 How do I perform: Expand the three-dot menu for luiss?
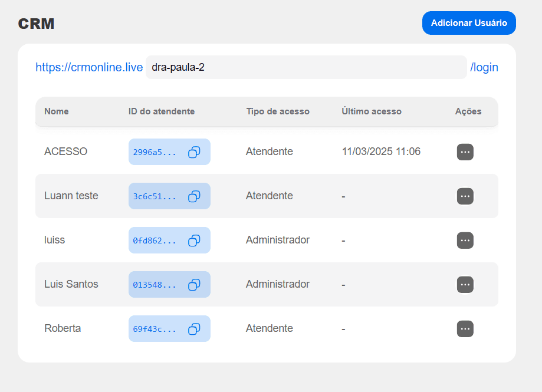[465, 241]
